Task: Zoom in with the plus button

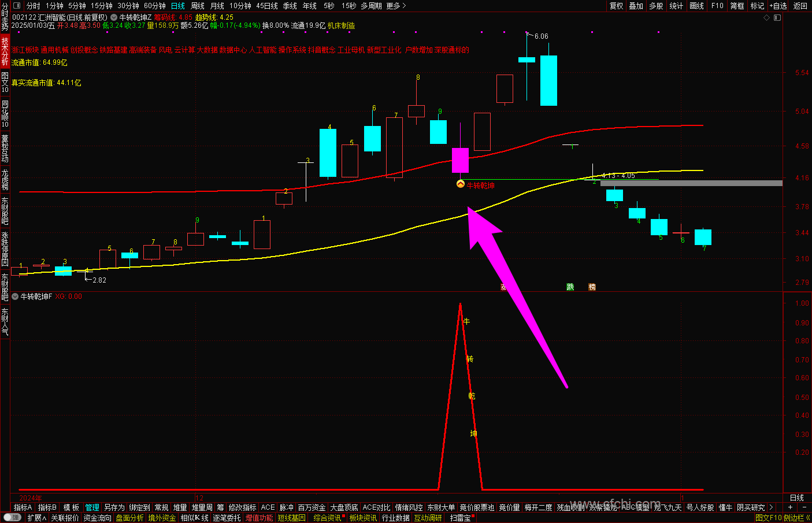Action: 791,507
